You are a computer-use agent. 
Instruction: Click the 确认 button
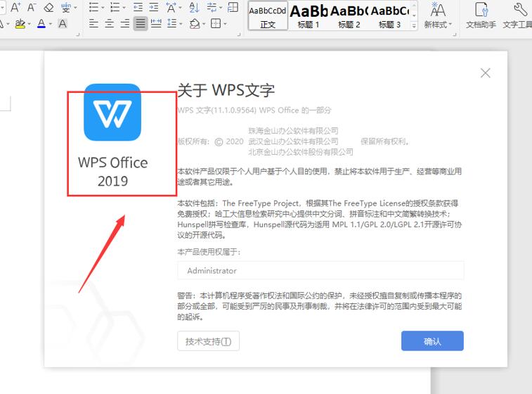pos(432,341)
